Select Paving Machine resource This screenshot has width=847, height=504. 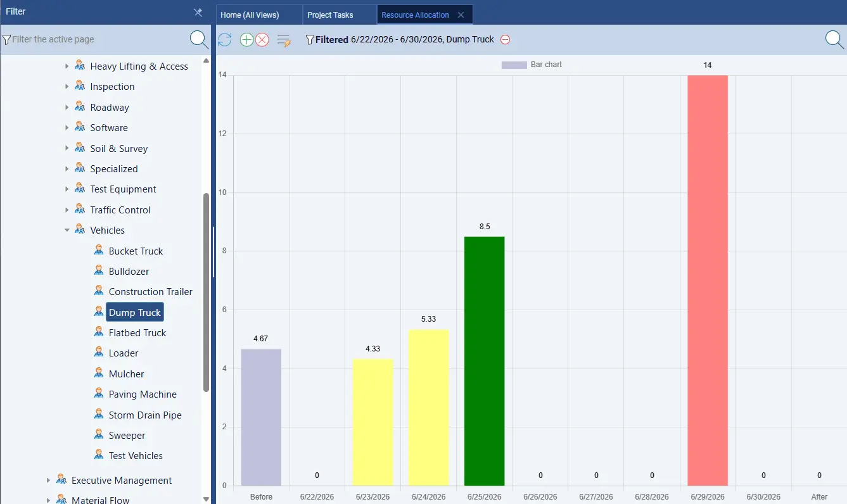coord(143,394)
